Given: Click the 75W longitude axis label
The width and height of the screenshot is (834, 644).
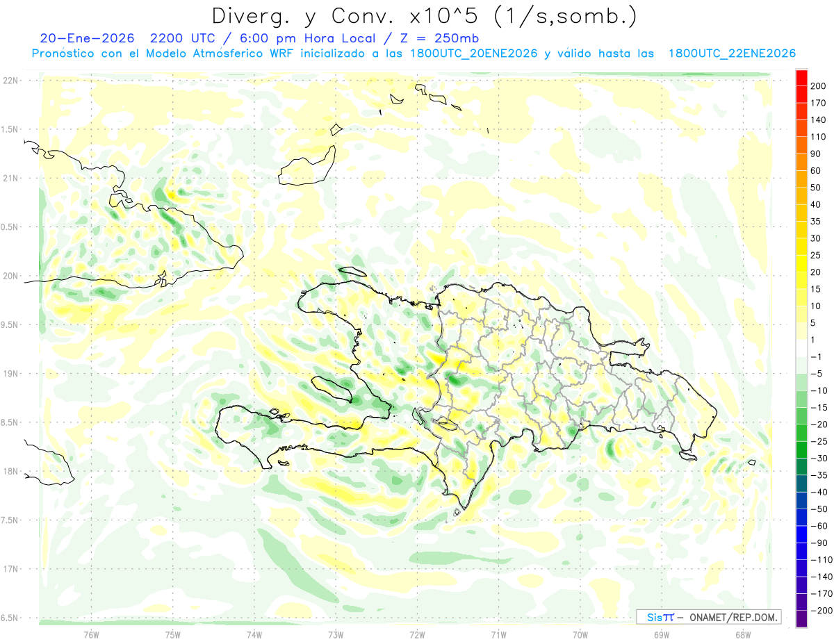Looking at the screenshot, I should (x=173, y=634).
